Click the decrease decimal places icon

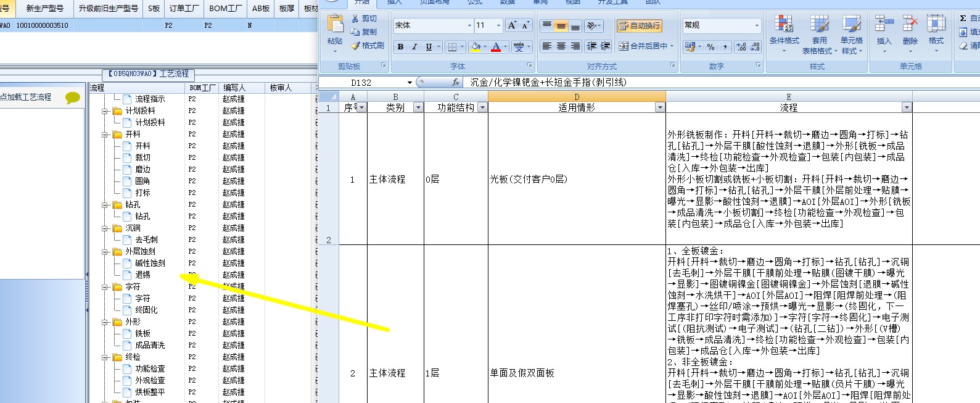point(755,46)
